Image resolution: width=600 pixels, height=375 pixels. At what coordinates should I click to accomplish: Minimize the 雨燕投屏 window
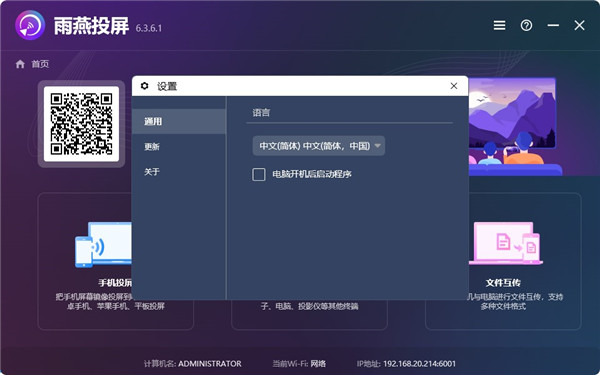[x=553, y=25]
